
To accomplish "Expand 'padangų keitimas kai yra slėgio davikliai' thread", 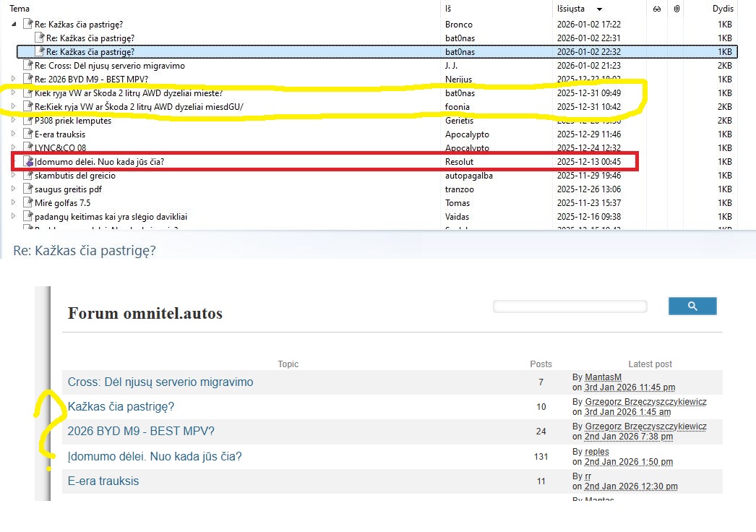I will tap(13, 217).
